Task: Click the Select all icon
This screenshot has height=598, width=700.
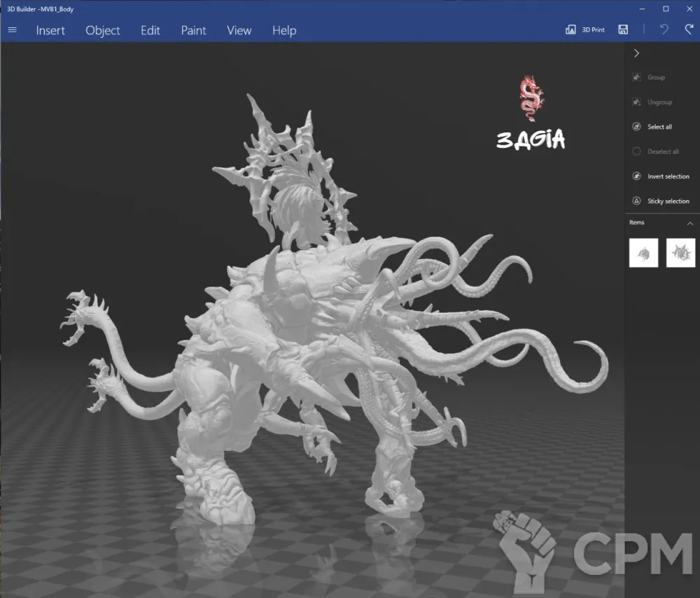Action: point(636,127)
